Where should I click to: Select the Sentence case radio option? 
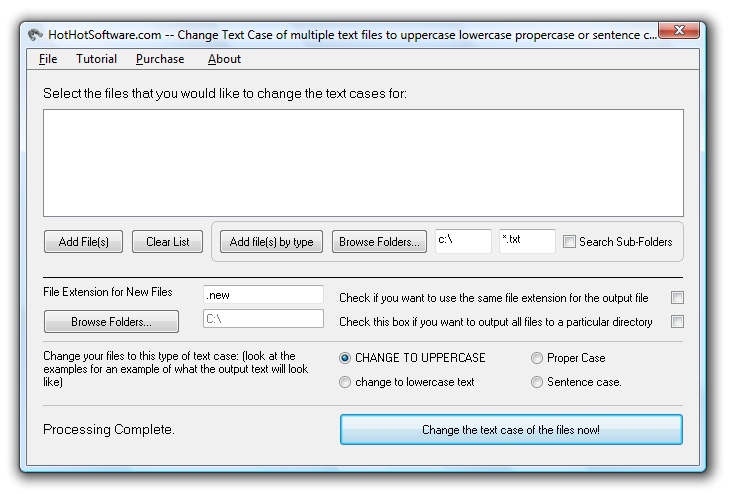coord(537,382)
